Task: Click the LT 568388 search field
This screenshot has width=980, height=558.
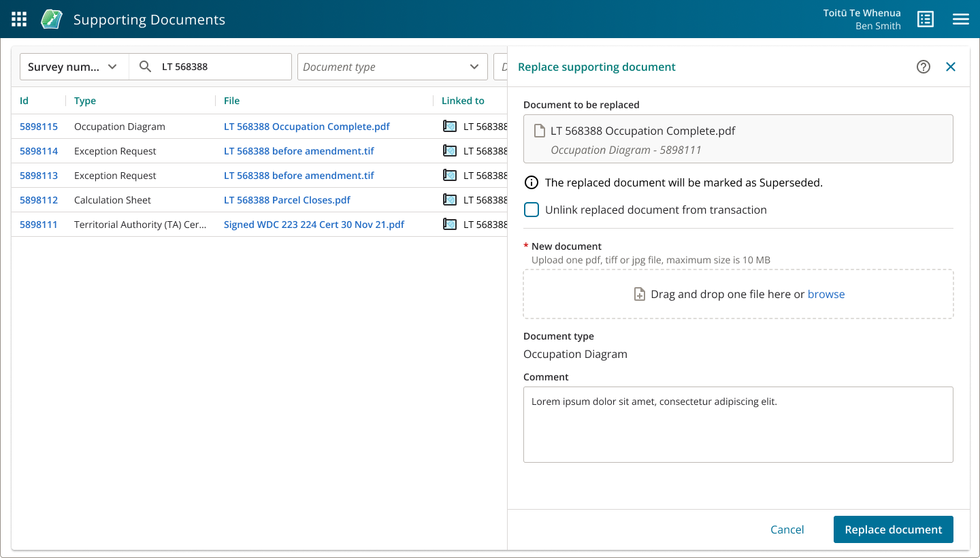Action: 210,67
